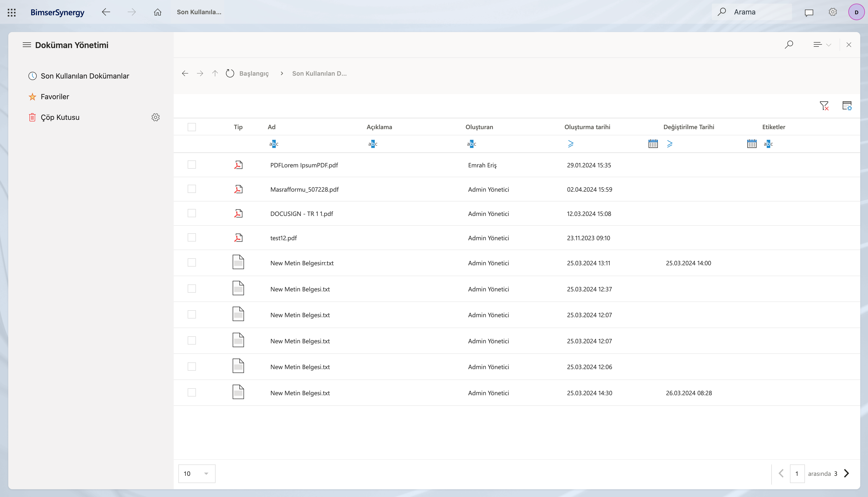Image resolution: width=868 pixels, height=497 pixels.
Task: Select the Son Kullanıla... top tab
Action: [199, 12]
